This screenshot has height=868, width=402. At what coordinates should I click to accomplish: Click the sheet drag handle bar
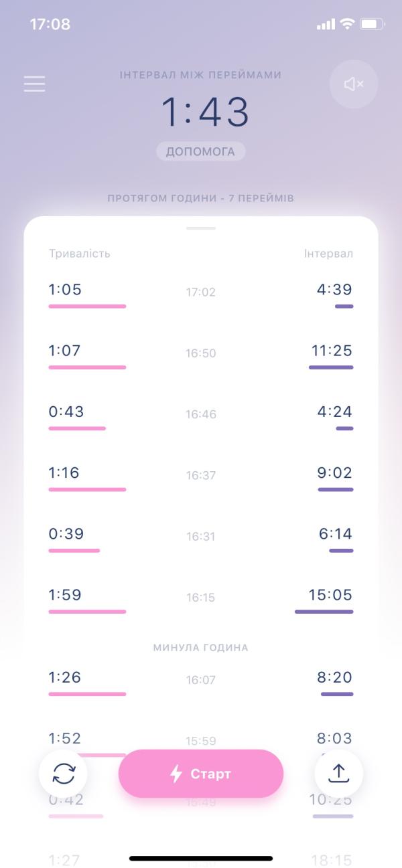coord(201,228)
